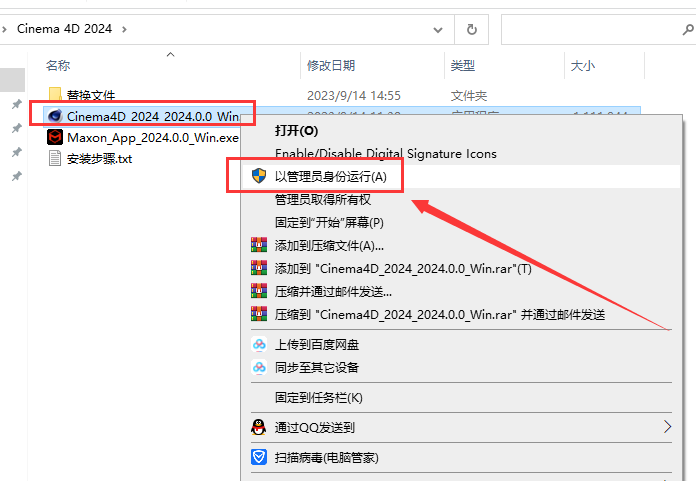
Task: Click the date 2023/9/14 14:55
Action: (354, 95)
